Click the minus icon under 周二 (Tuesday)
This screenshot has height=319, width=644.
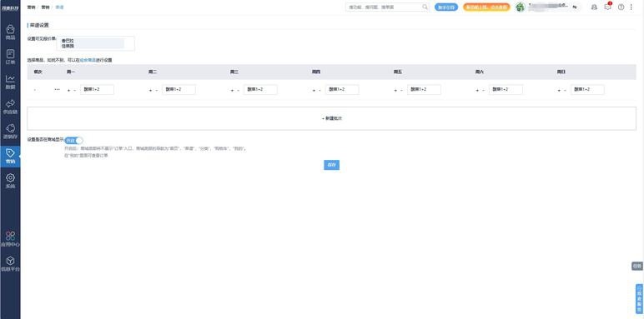(x=157, y=90)
